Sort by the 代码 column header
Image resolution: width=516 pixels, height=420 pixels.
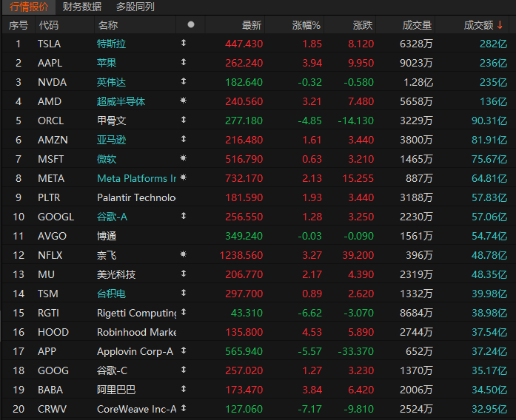[49, 25]
